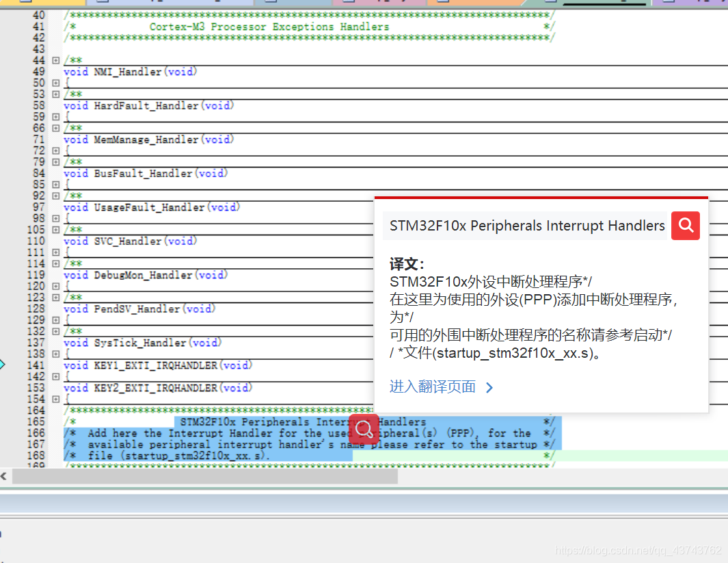Expand folded comment at line 79
The width and height of the screenshot is (728, 563).
coord(56,162)
